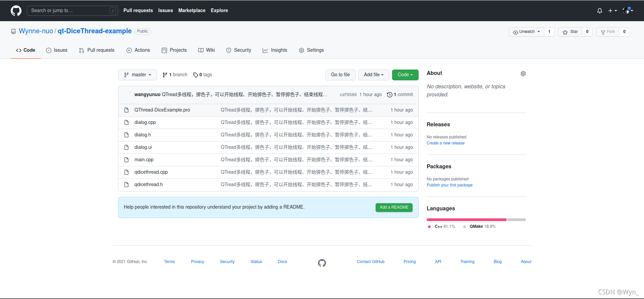Expand the master branch dropdown

point(138,75)
